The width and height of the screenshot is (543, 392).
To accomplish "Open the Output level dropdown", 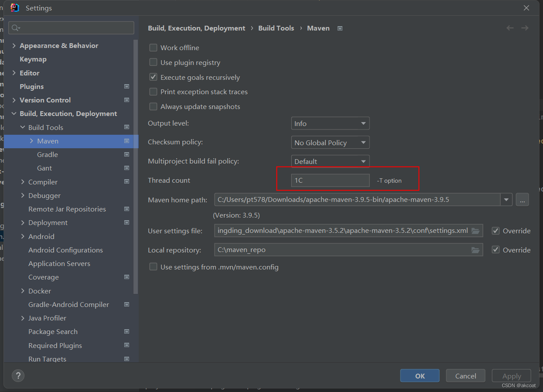I will tap(330, 123).
